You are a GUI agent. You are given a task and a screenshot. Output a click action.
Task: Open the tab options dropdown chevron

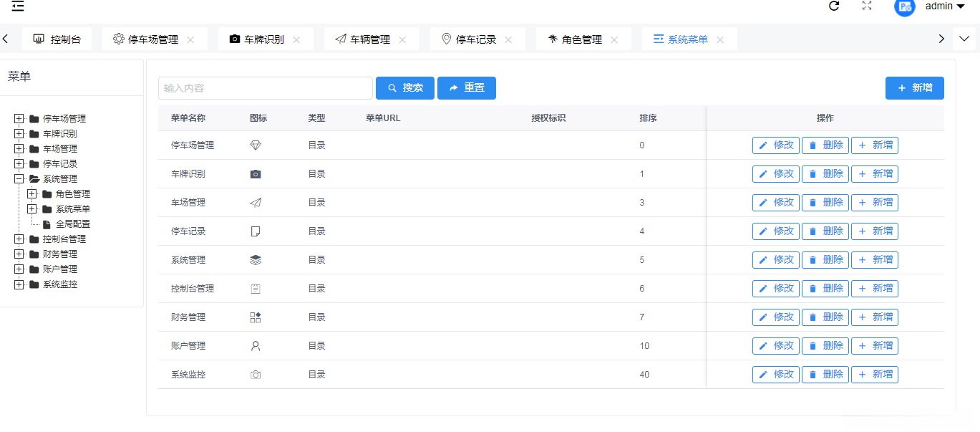click(964, 39)
